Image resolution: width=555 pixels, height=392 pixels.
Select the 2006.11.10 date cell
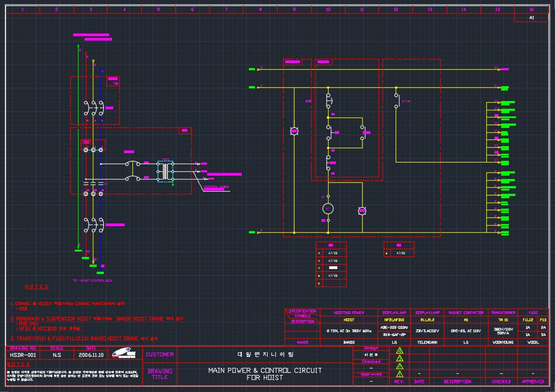pyautogui.click(x=91, y=355)
